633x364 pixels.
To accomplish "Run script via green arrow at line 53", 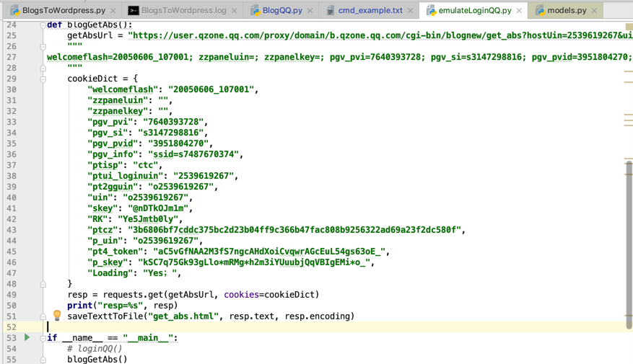I will coord(27,337).
